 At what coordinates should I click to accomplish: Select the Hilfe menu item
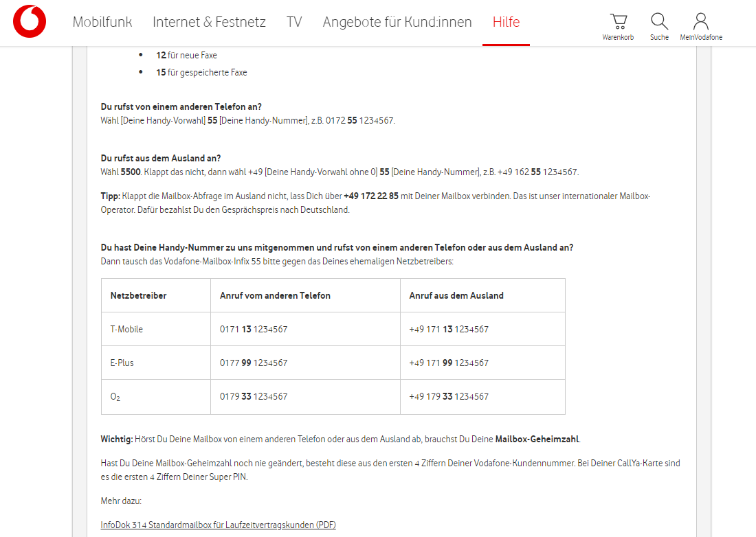coord(507,22)
